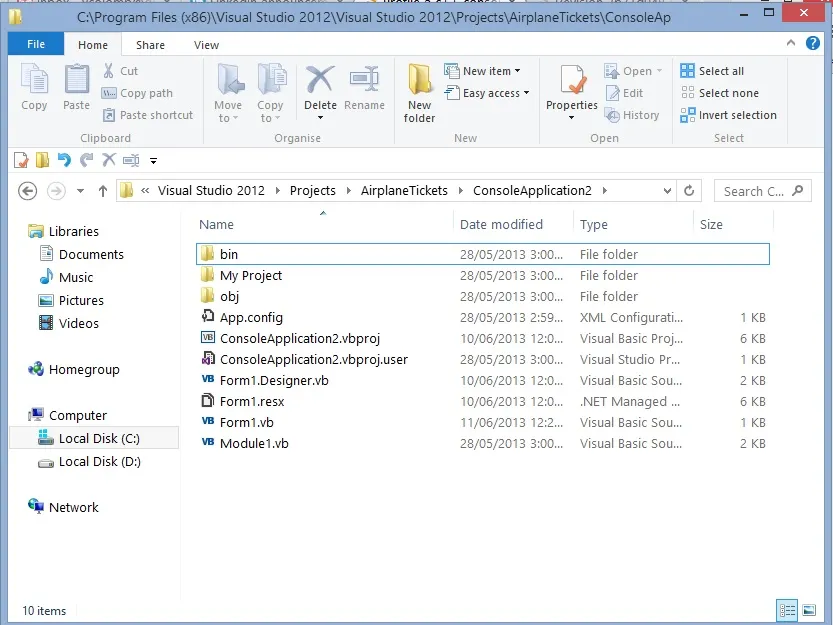Open New item dropdown

(483, 71)
